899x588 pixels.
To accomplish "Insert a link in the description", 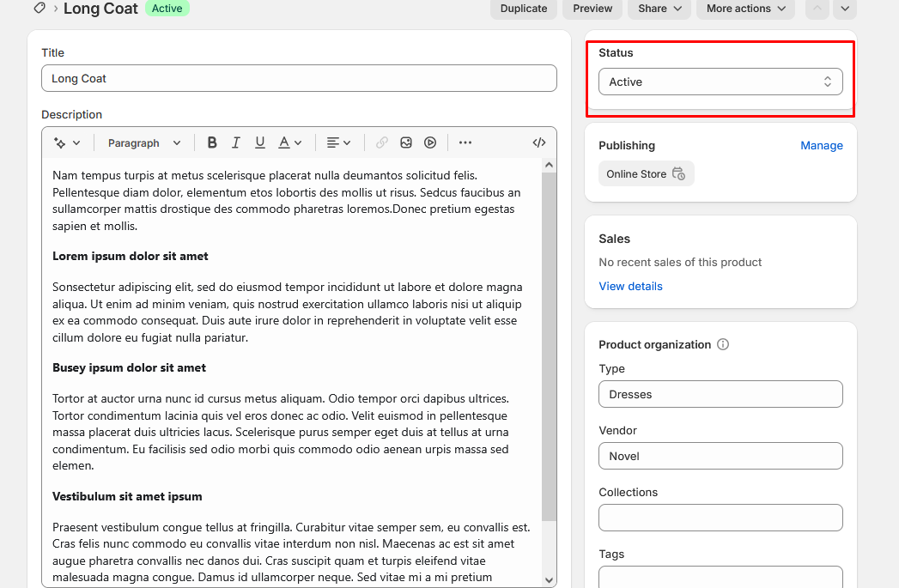I will pyautogui.click(x=382, y=142).
